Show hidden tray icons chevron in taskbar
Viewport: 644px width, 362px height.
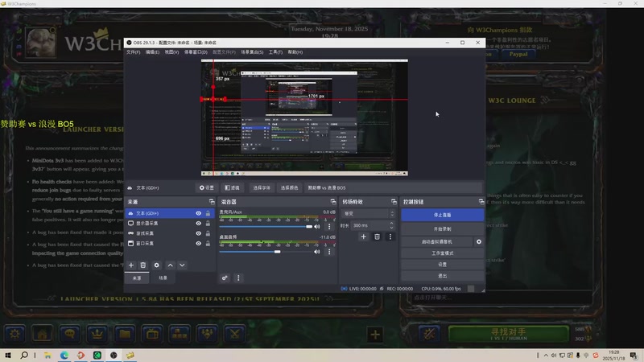tap(546, 356)
